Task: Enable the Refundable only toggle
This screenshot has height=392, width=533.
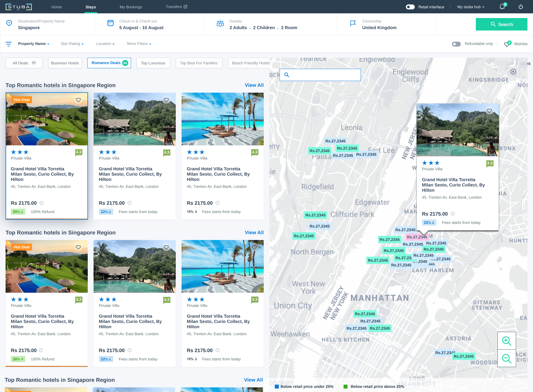Action: (456, 44)
